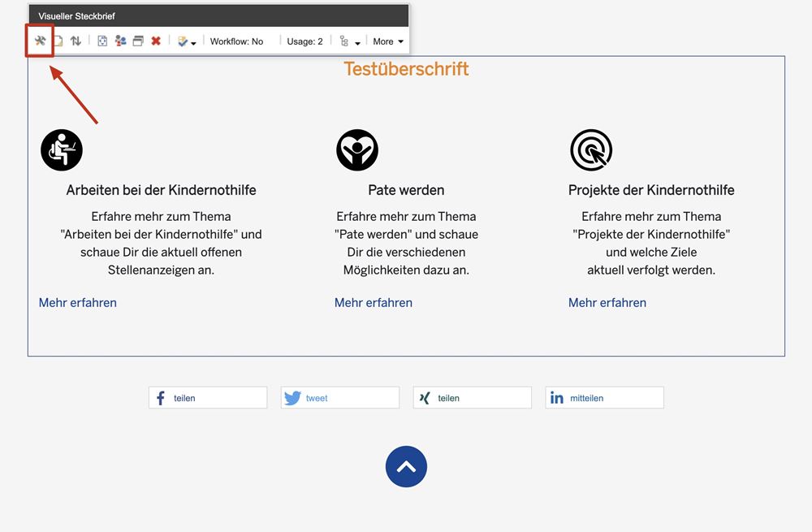Click the person-at-desk work icon
The width and height of the screenshot is (812, 532).
(x=62, y=150)
